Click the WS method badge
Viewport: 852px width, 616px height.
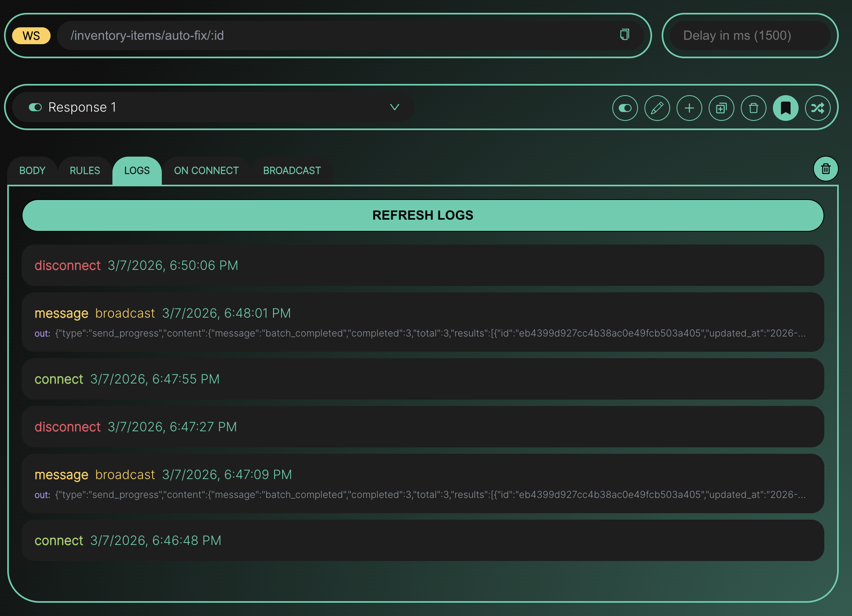(31, 35)
